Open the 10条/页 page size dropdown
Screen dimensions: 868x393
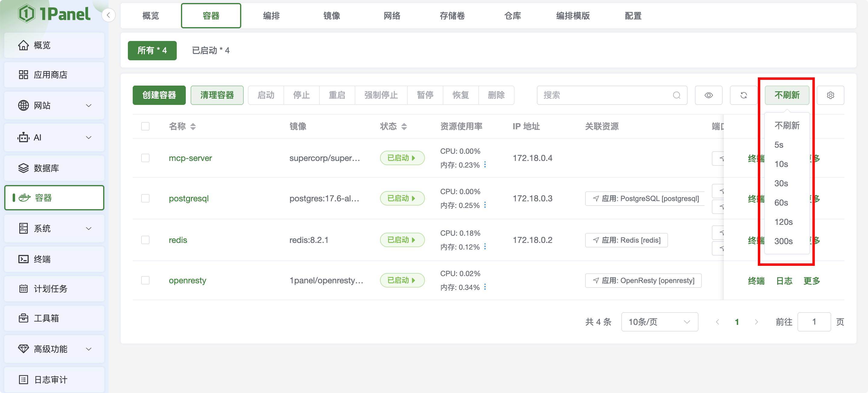[659, 322]
